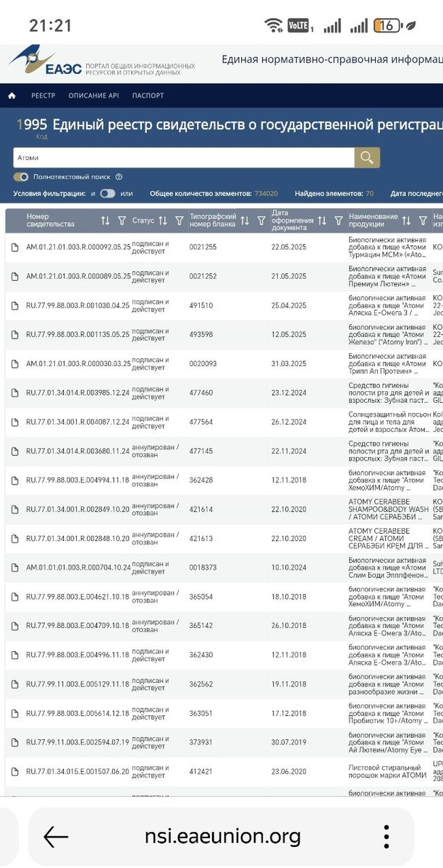Open document icon for AM.01.01.01.003.R.000704.10.24
Screen dimensions: 443x868
(14, 568)
